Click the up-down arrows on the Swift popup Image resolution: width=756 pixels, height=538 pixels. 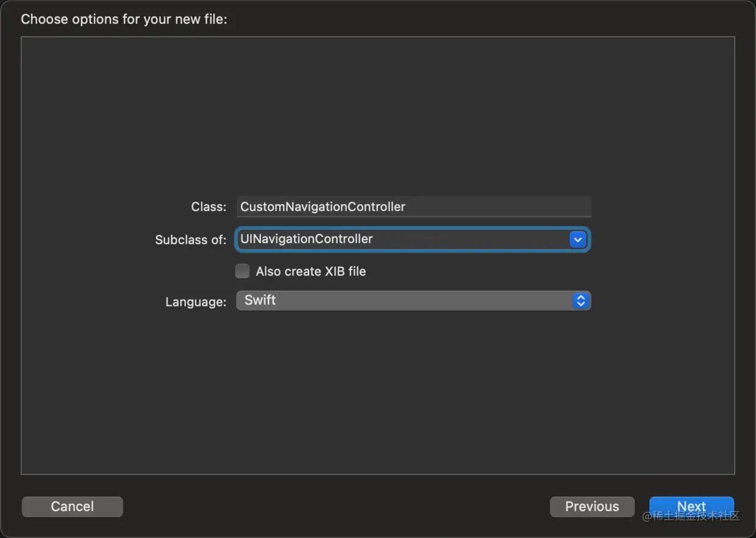(580, 300)
